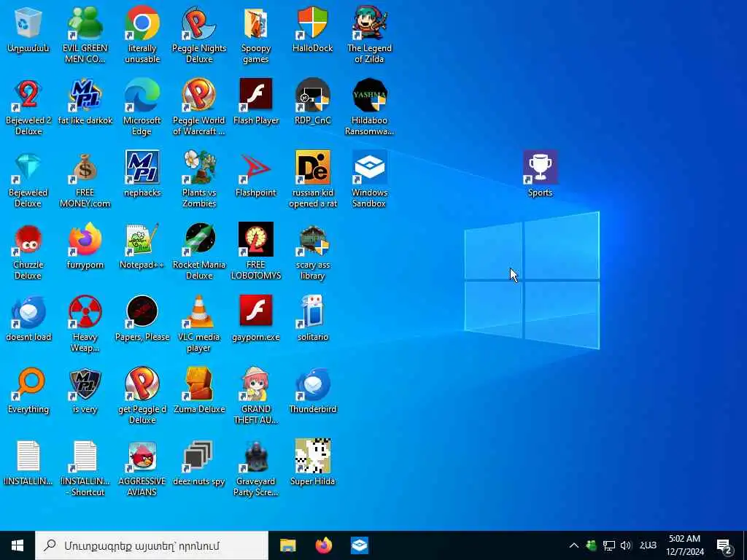The image size is (747, 560).
Task: Open the Spoopy games folder
Action: pyautogui.click(x=256, y=34)
